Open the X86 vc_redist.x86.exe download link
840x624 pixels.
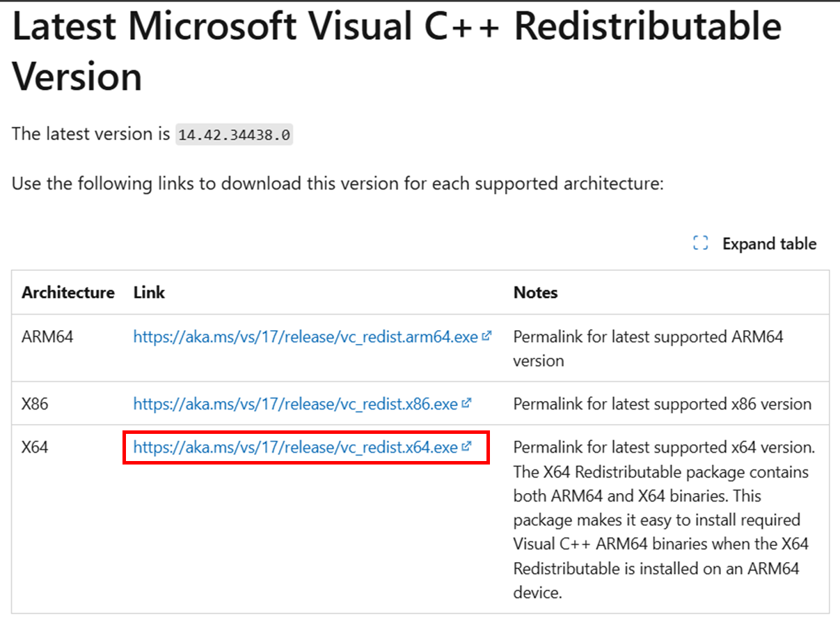296,404
